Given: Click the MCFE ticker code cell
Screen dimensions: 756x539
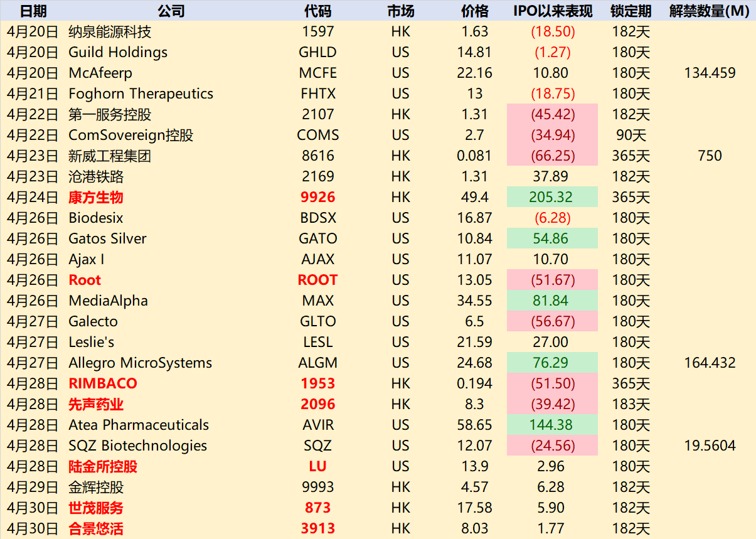Looking at the screenshot, I should [317, 73].
